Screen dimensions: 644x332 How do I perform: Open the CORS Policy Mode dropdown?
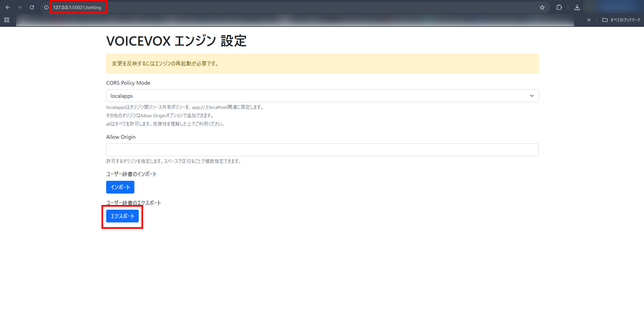tap(322, 96)
